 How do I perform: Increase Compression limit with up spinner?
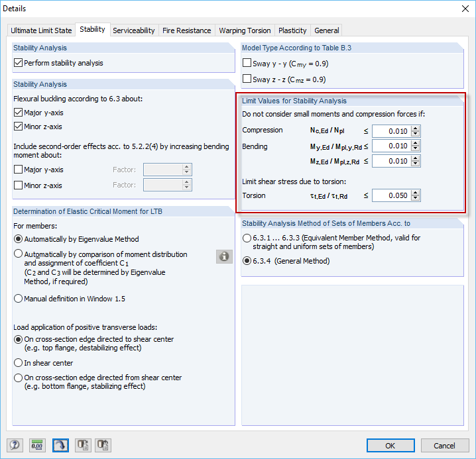(415, 128)
